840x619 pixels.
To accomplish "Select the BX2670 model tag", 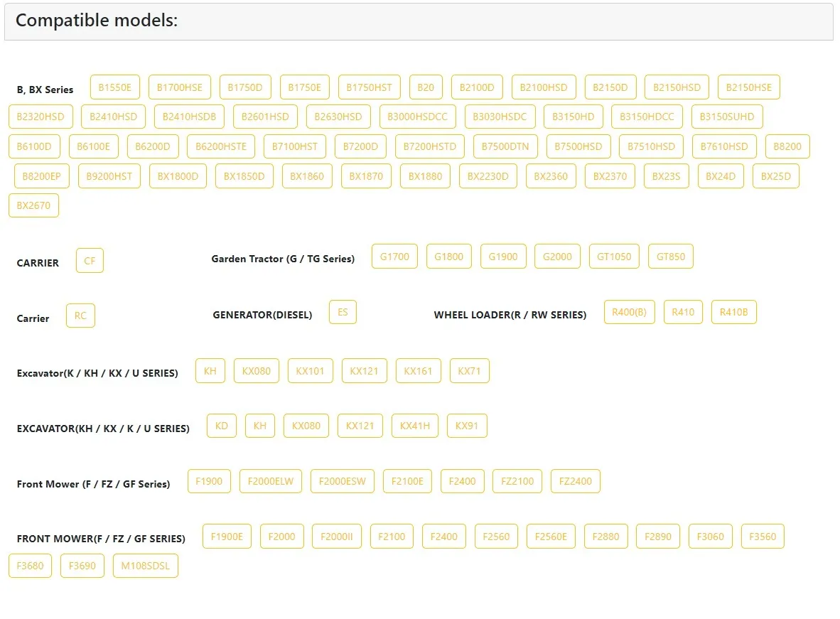I will pyautogui.click(x=33, y=205).
